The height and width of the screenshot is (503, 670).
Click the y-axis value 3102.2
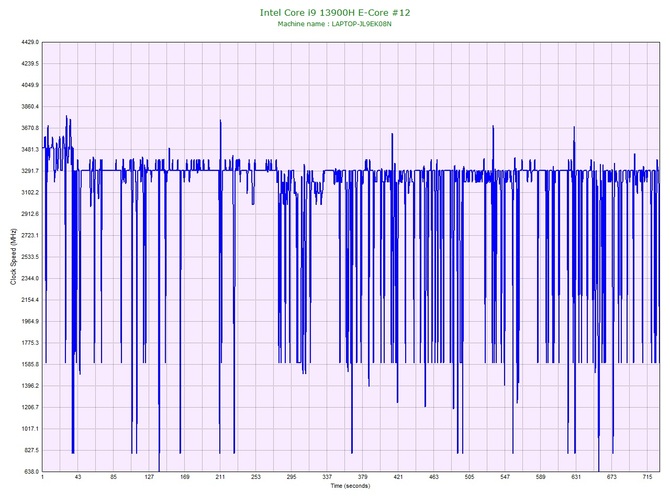point(30,192)
